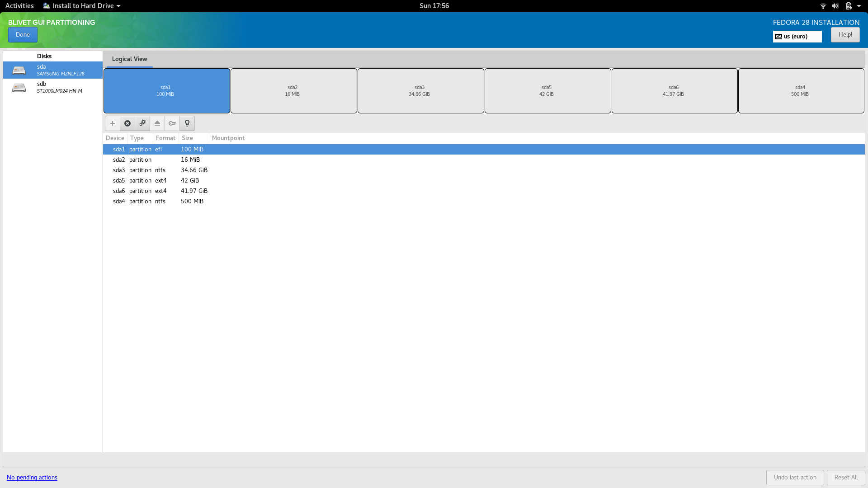Image resolution: width=868 pixels, height=488 pixels.
Task: Select the sda SAMSUNG disk icon
Action: coord(19,70)
